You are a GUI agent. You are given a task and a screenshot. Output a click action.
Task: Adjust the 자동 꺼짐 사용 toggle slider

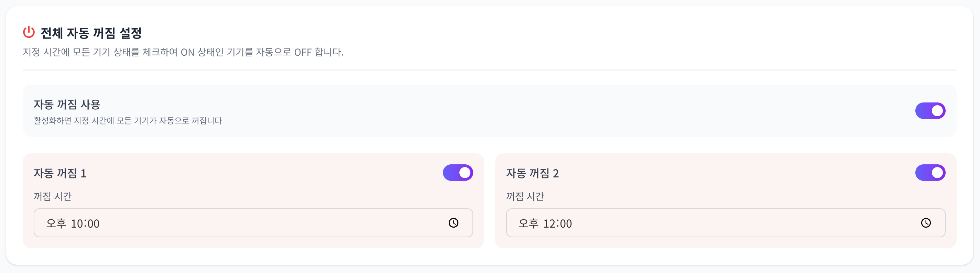point(930,111)
